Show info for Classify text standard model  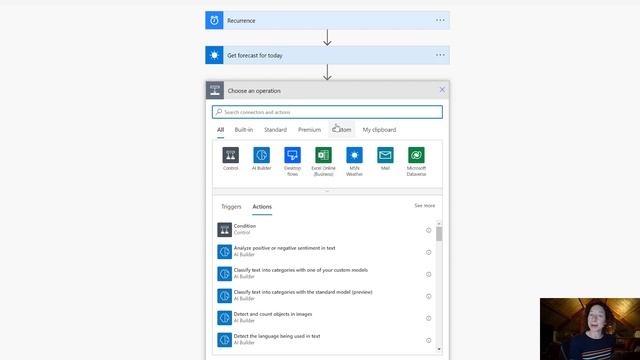pyautogui.click(x=429, y=296)
